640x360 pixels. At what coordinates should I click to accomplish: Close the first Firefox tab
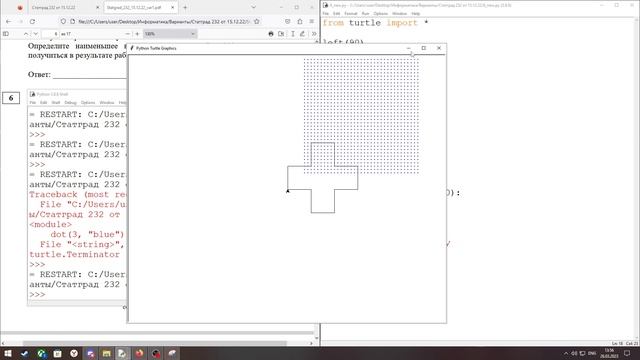coord(97,7)
